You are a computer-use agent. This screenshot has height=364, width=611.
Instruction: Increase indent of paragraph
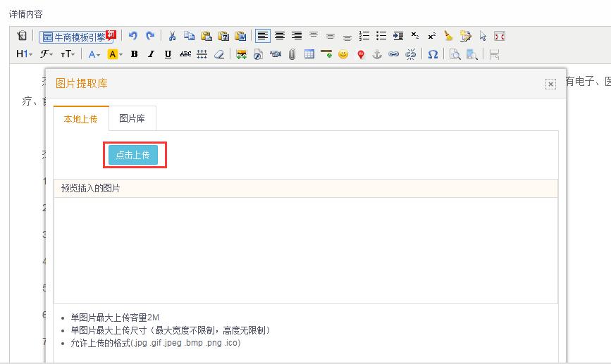coord(398,36)
